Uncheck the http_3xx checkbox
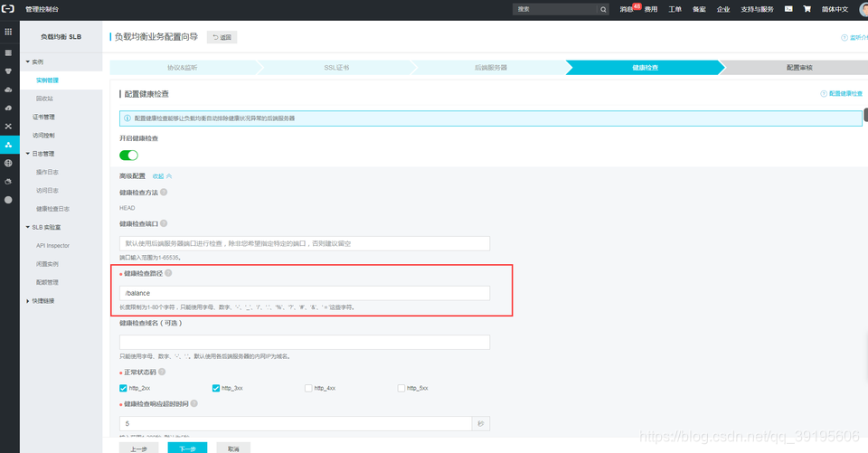Screen dimensions: 868x453 tap(216, 388)
